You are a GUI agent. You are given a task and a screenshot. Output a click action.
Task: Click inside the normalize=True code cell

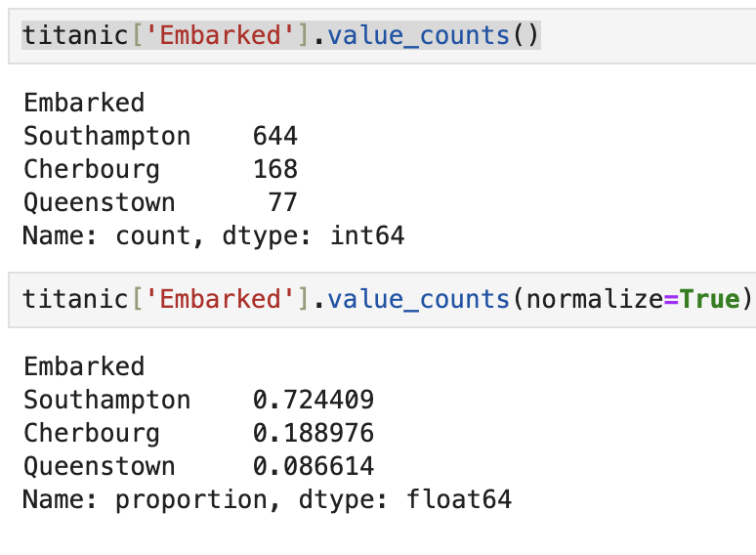coord(382,299)
